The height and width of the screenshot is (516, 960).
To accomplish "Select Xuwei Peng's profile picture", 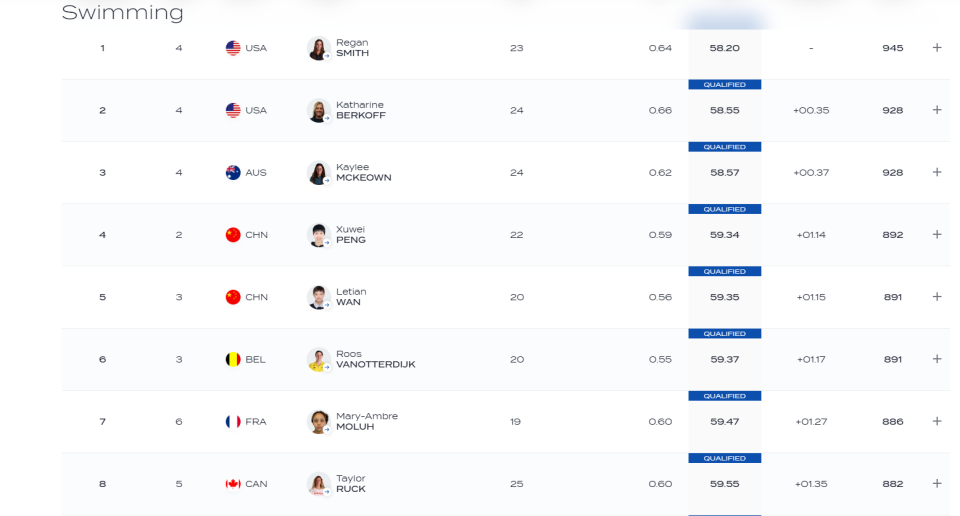I will 318,235.
